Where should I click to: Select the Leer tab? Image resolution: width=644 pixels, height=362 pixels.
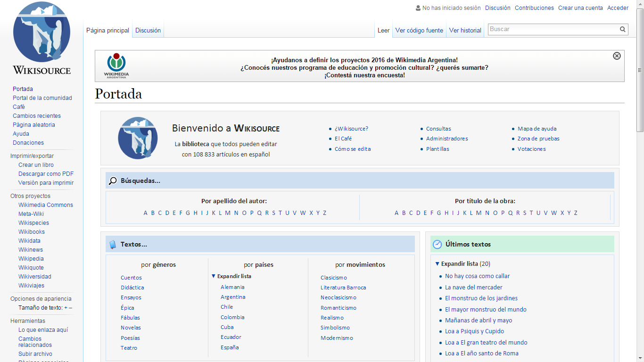pyautogui.click(x=383, y=30)
